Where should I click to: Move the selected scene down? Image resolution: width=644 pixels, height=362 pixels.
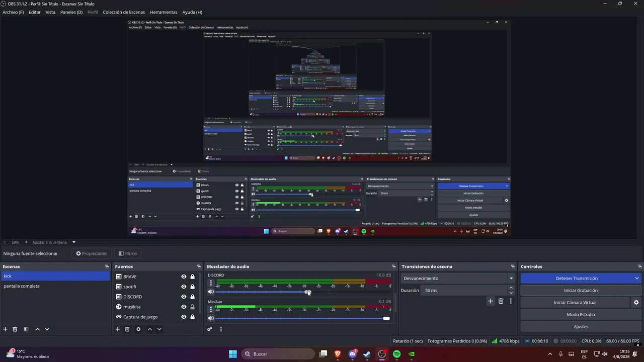coord(47,329)
